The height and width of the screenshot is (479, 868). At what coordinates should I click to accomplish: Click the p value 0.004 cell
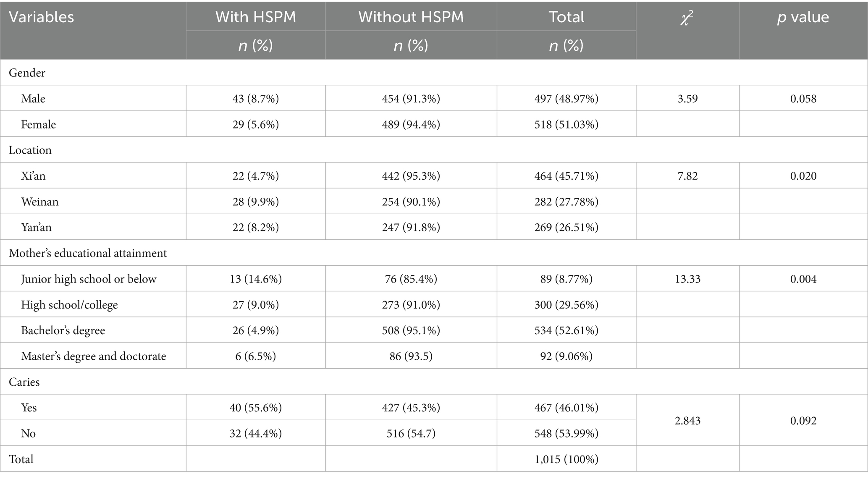tap(803, 279)
